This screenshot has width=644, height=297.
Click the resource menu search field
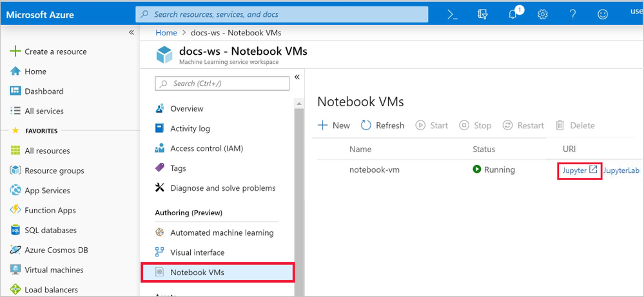pyautogui.click(x=222, y=84)
